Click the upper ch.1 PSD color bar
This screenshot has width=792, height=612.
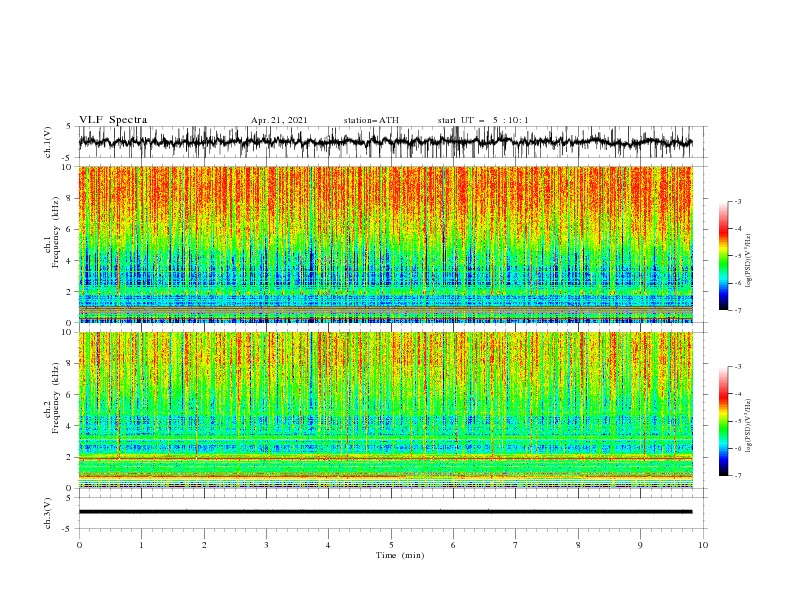(x=724, y=256)
